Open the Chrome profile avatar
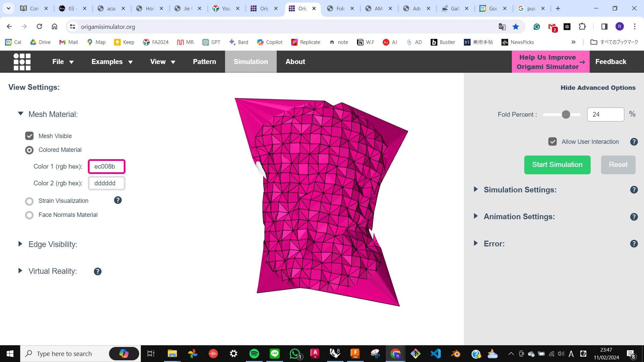 coord(620,26)
